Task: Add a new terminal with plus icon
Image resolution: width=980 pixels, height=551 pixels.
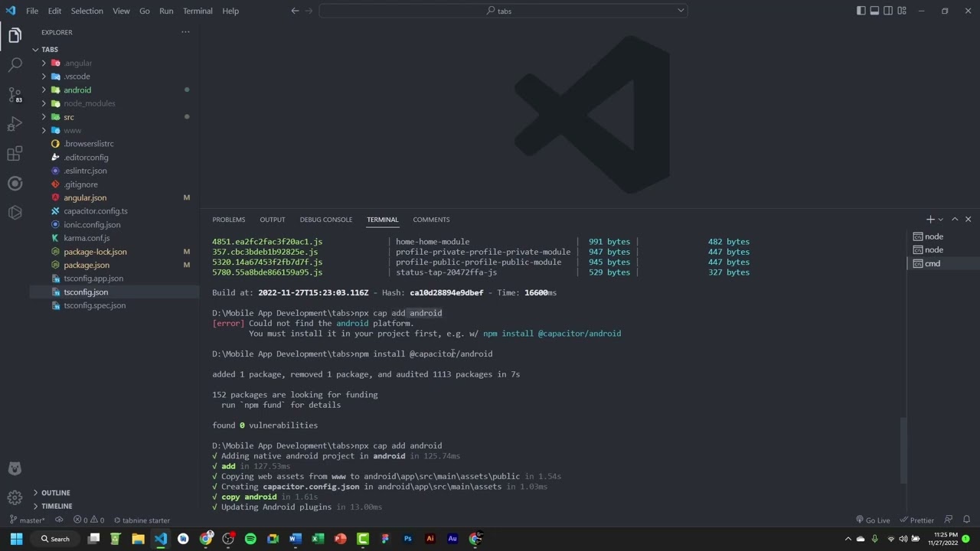Action: [930, 220]
